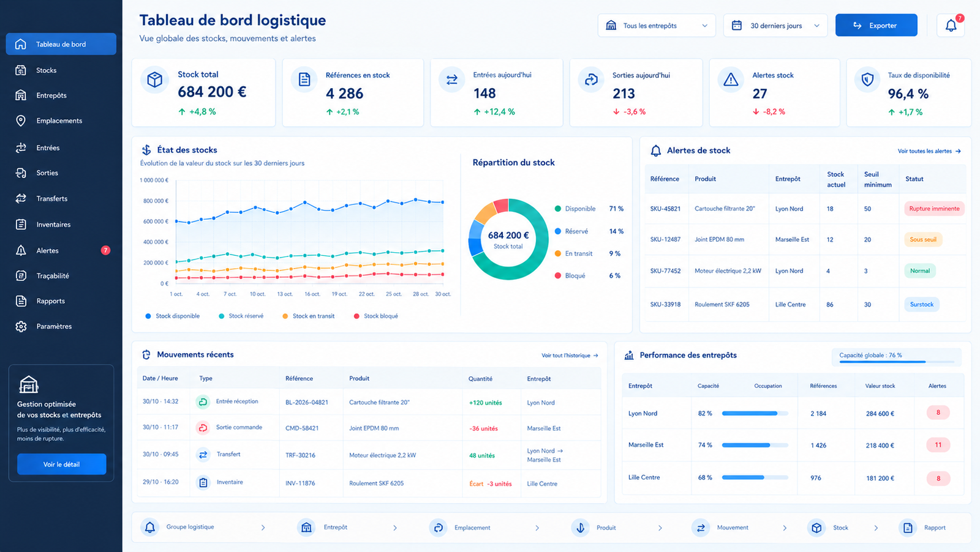The image size is (980, 552).
Task: Toggle the Stock bloqué chart legend
Action: pos(375,316)
